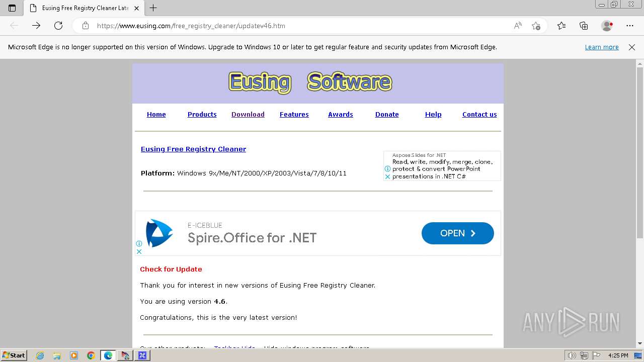The width and height of the screenshot is (644, 362).
Task: Click the Platform Windows versions text
Action: tap(244, 173)
